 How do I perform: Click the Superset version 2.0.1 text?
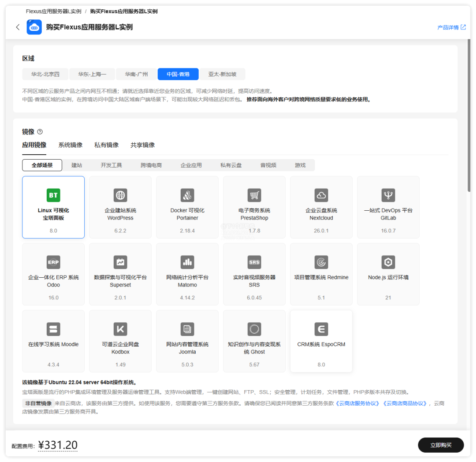[120, 298]
